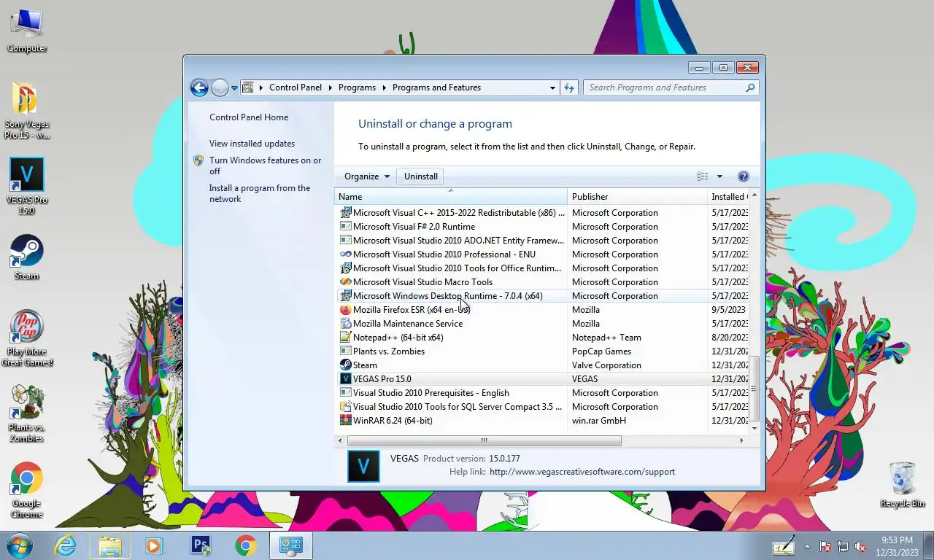Click the Control Panel breadcrumb
Image resolution: width=934 pixels, height=560 pixels.
(296, 87)
